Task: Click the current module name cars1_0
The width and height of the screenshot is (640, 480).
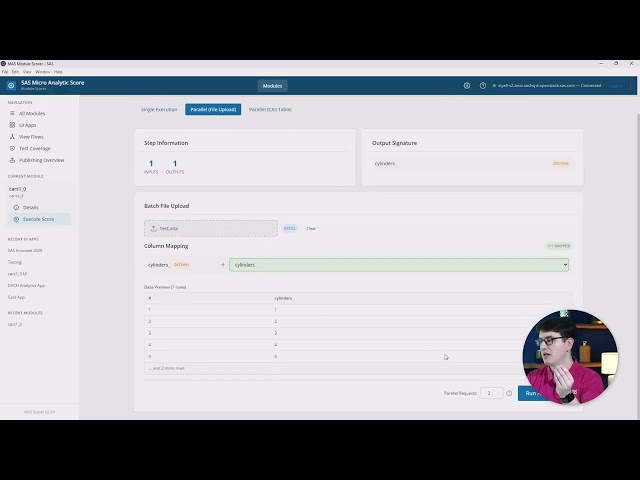Action: click(x=18, y=189)
